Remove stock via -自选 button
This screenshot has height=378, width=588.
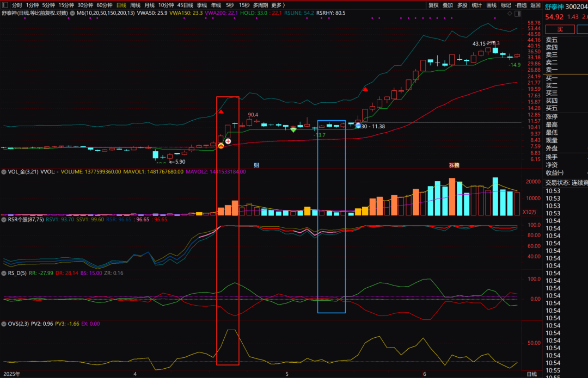coord(521,5)
